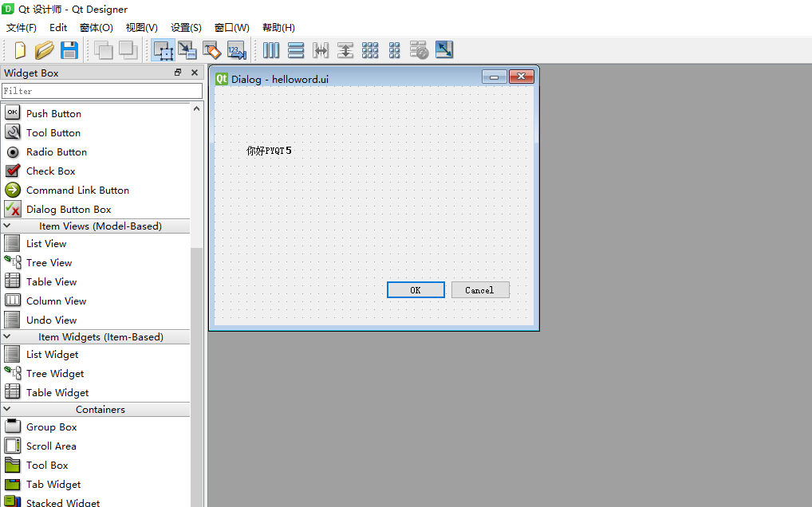812x507 pixels.
Task: Float the Widget Box dock panel
Action: click(178, 73)
